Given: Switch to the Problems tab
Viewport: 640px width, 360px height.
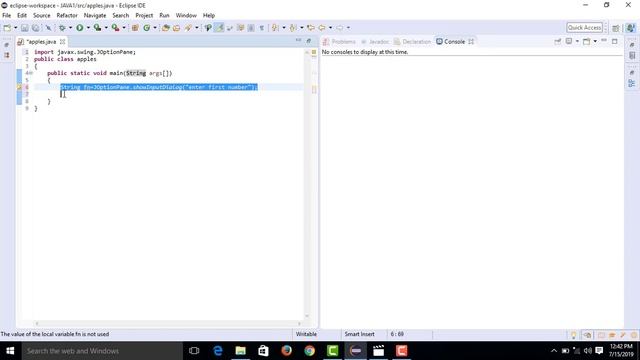Looking at the screenshot, I should pos(340,42).
